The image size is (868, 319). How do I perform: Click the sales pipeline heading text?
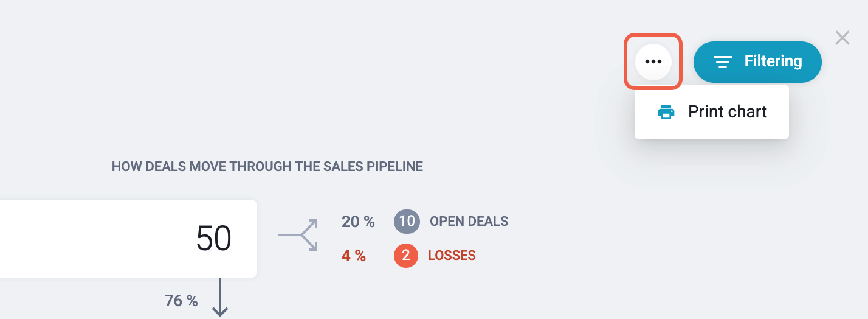(267, 167)
